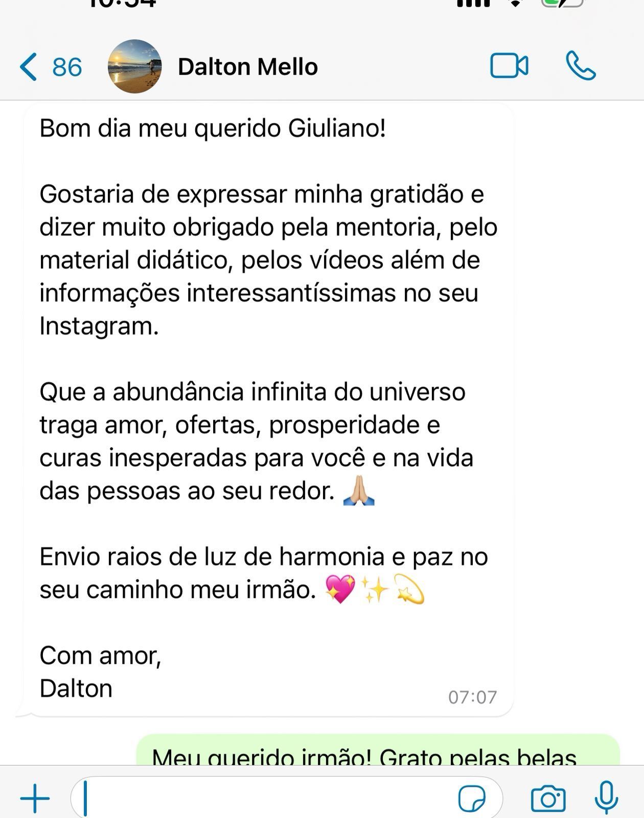Viewport: 644px width, 818px height.
Task: Tap the dizzy star emoji
Action: pyautogui.click(x=409, y=589)
